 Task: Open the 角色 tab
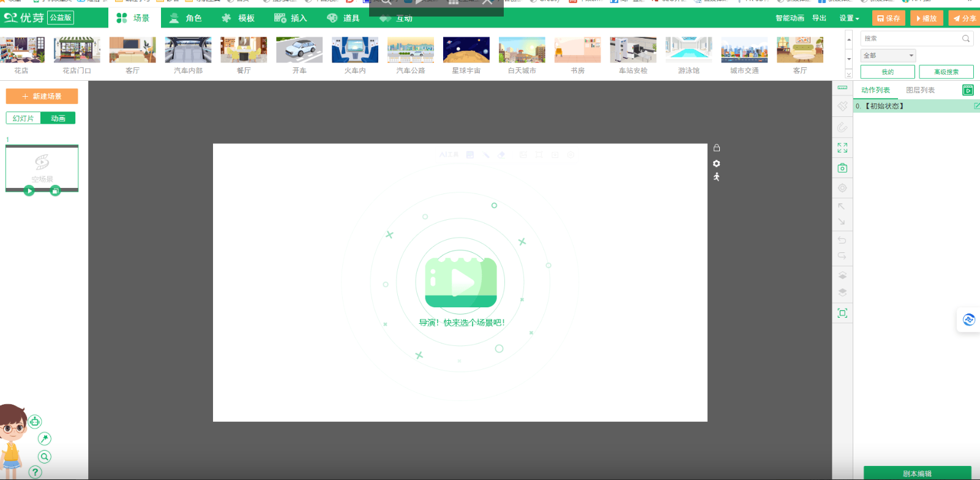click(x=186, y=18)
